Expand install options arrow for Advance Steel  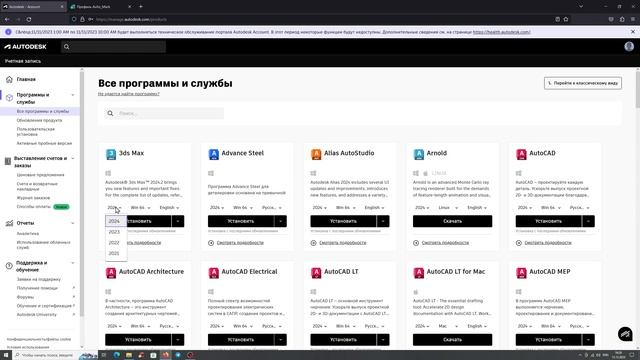pos(280,221)
